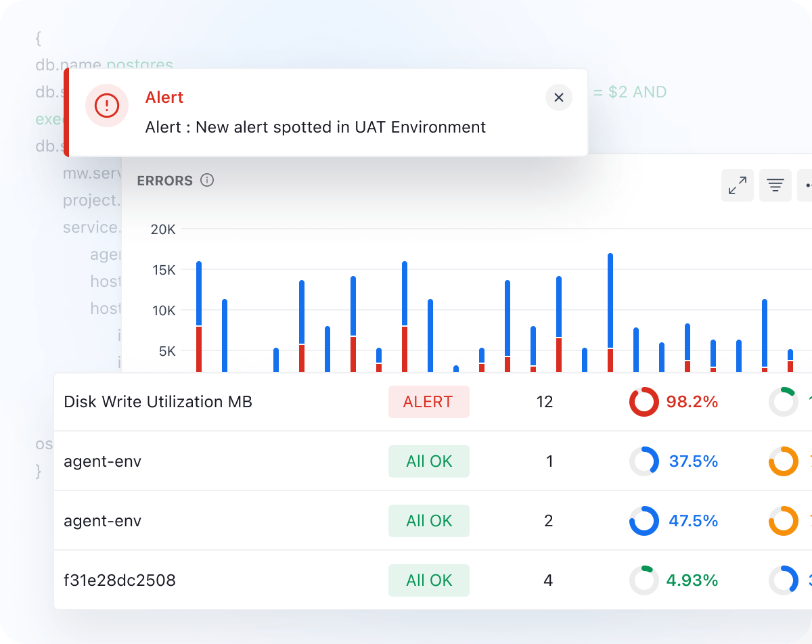Click the 98.2% percentage value

point(692,402)
